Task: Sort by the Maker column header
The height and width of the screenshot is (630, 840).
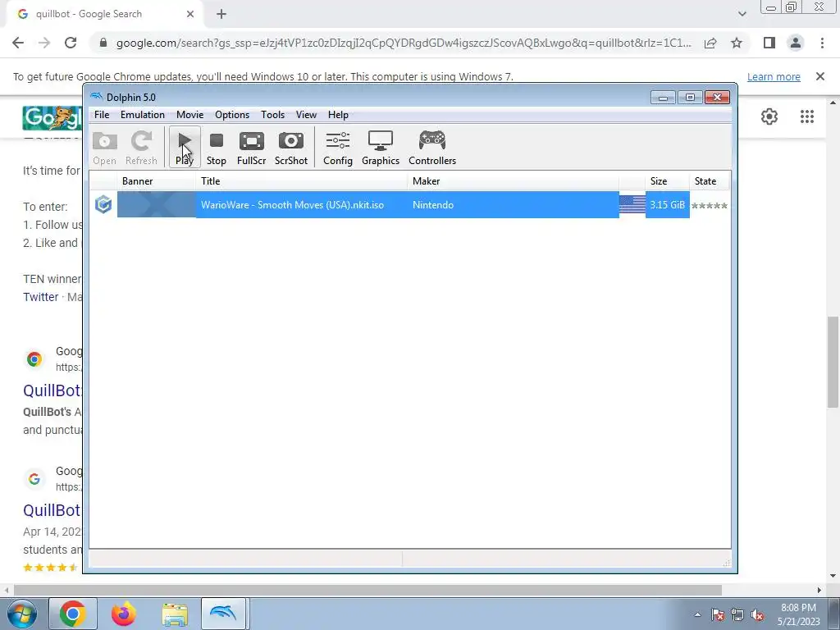Action: tap(514, 181)
